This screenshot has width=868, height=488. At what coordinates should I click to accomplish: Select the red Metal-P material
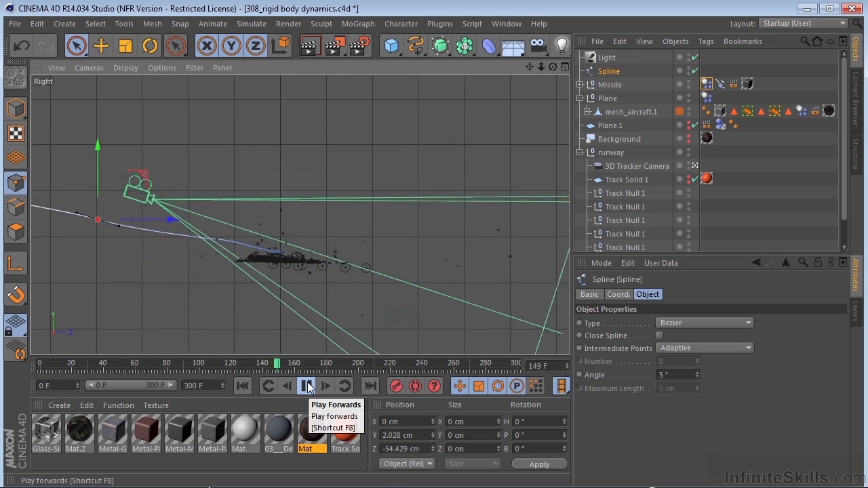(146, 434)
